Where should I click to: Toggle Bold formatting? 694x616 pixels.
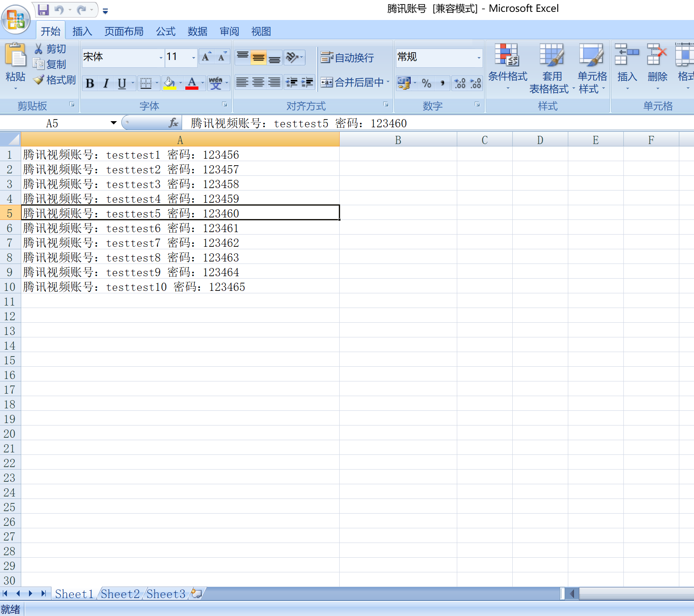tap(90, 83)
